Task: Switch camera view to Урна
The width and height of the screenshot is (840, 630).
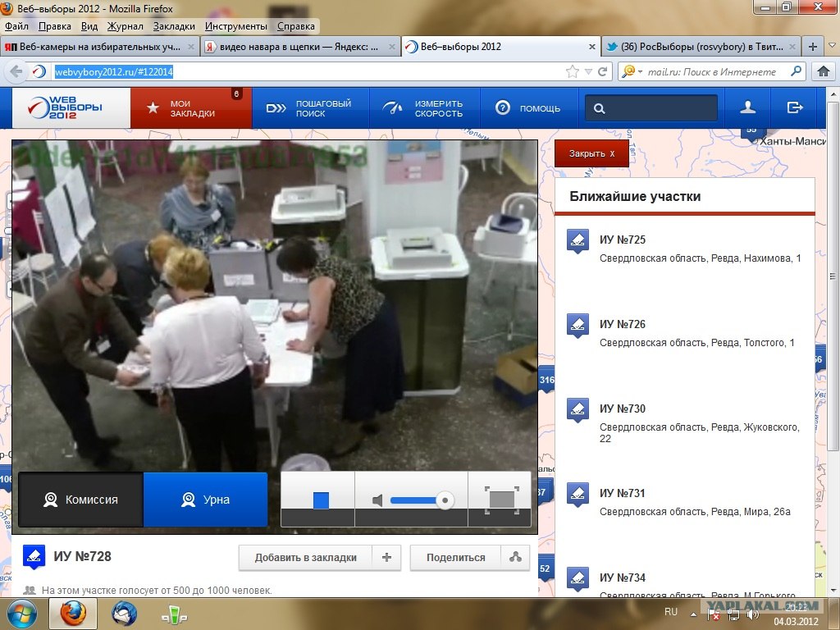Action: [x=206, y=500]
